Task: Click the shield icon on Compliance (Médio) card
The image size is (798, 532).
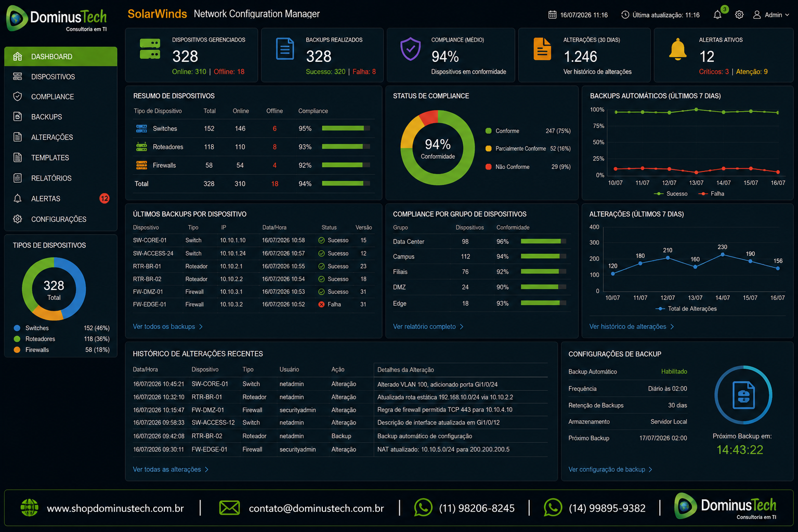Action: tap(410, 49)
